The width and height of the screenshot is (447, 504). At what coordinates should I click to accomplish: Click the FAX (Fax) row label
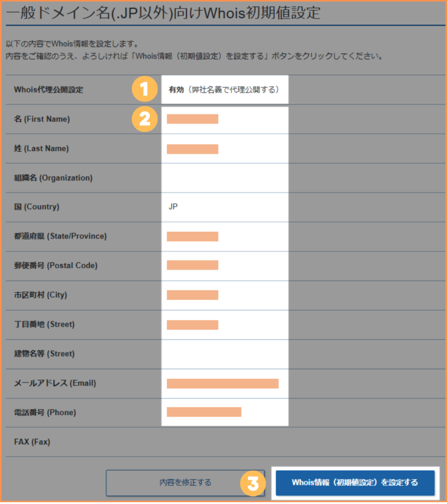pos(32,442)
